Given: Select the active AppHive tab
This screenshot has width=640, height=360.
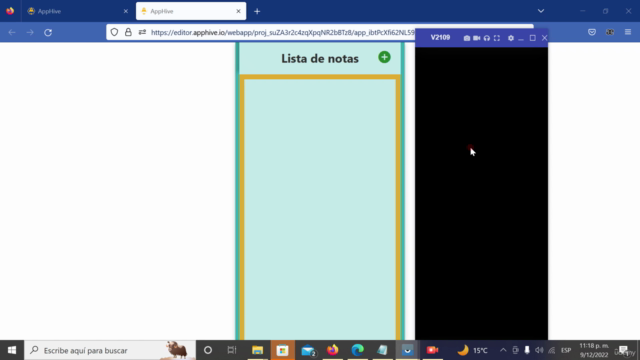Looking at the screenshot, I should (191, 11).
